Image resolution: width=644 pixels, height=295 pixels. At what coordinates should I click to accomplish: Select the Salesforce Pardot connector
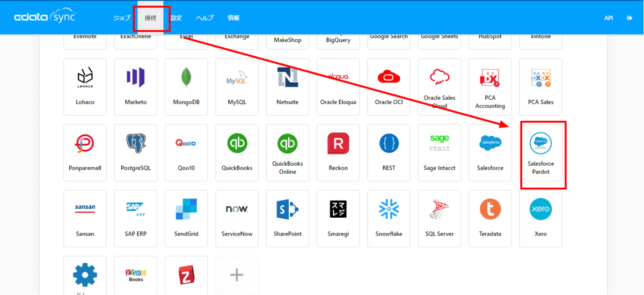pyautogui.click(x=540, y=153)
